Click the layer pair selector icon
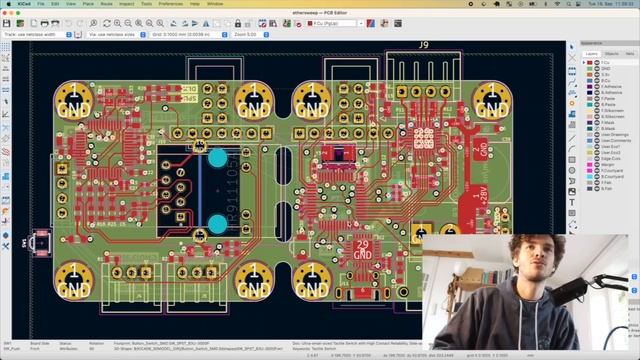The image size is (640, 360). [371, 23]
